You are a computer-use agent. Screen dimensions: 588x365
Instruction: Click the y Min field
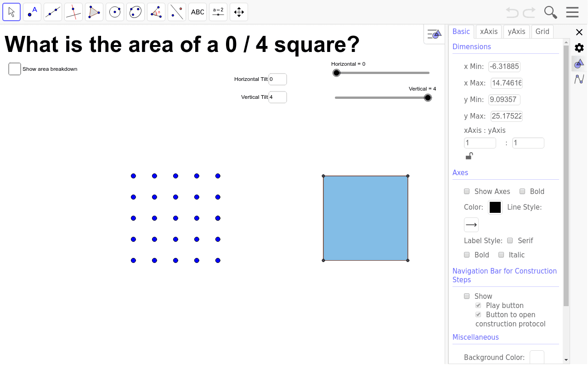[504, 100]
